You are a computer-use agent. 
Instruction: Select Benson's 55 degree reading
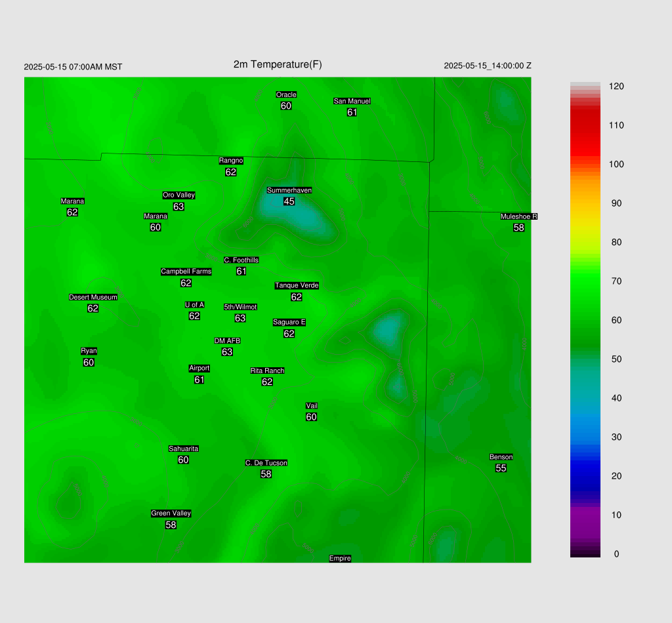click(x=501, y=468)
